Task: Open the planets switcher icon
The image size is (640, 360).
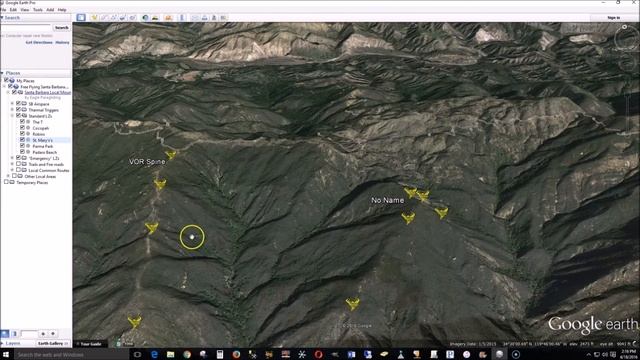Action: [x=168, y=18]
